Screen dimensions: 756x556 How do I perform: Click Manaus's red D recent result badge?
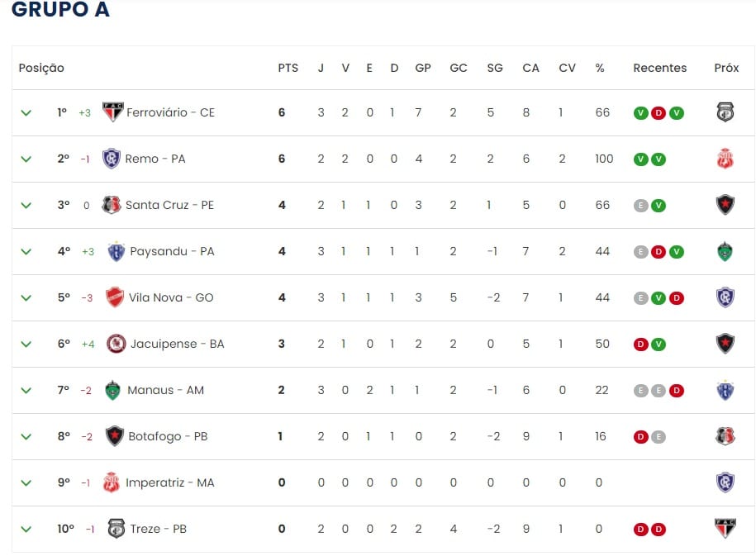click(677, 391)
